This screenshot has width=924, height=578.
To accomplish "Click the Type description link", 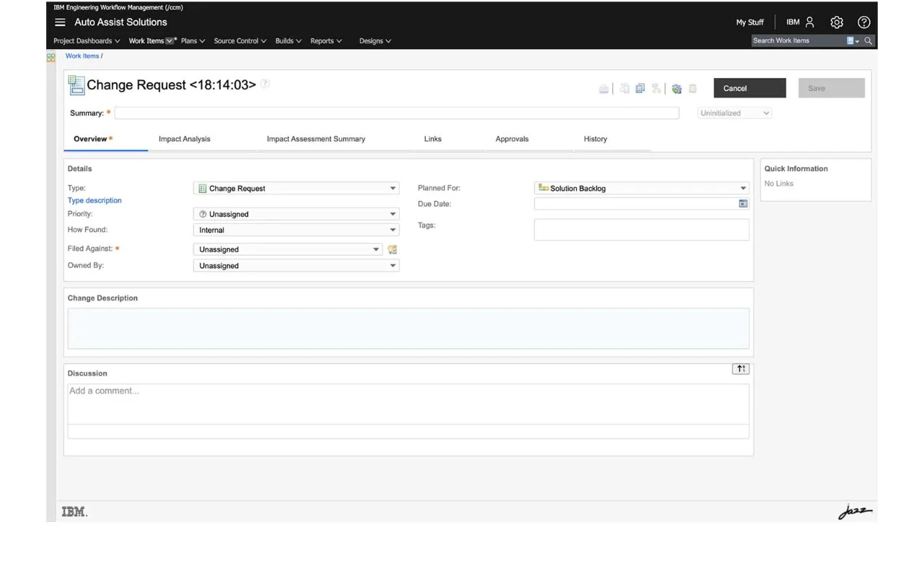I will click(x=95, y=201).
